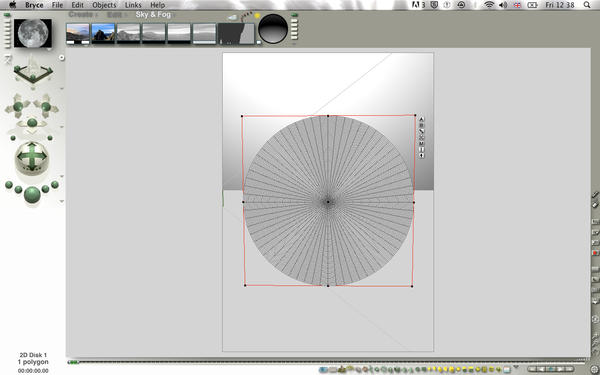Click the lower center camera cross control
The image size is (600, 375).
(32, 123)
